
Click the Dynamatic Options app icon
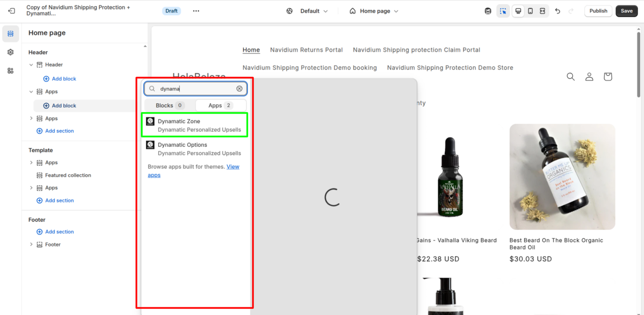[150, 145]
